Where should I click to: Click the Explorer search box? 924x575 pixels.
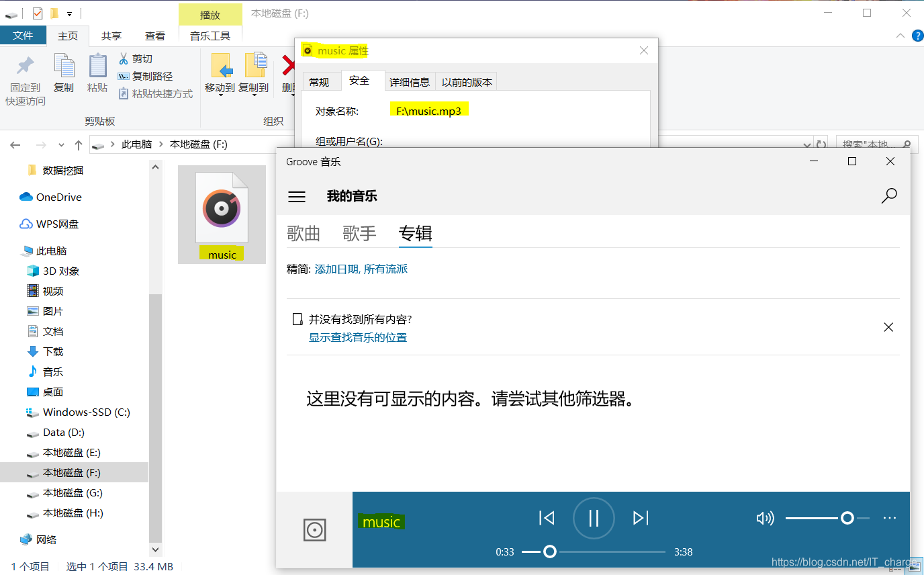(876, 144)
